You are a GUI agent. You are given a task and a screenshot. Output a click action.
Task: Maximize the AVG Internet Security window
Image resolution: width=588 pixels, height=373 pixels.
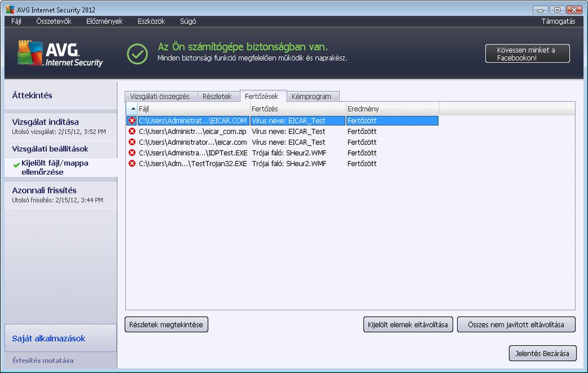[557, 10]
